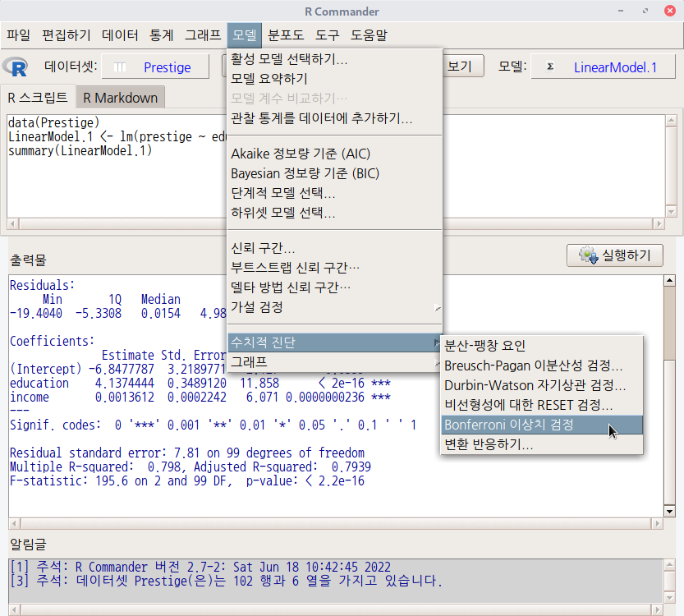Click the LinearModel.1 model button
This screenshot has height=616, width=684.
click(x=603, y=67)
